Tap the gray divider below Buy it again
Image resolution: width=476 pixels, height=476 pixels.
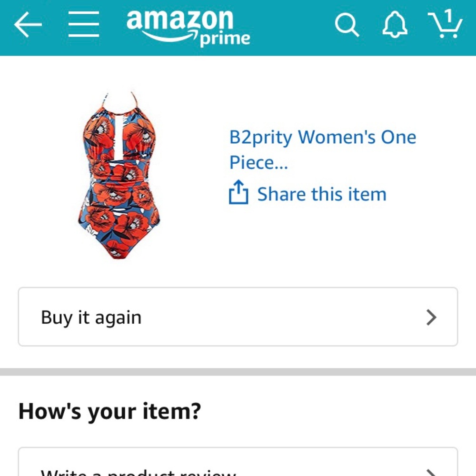(x=238, y=371)
